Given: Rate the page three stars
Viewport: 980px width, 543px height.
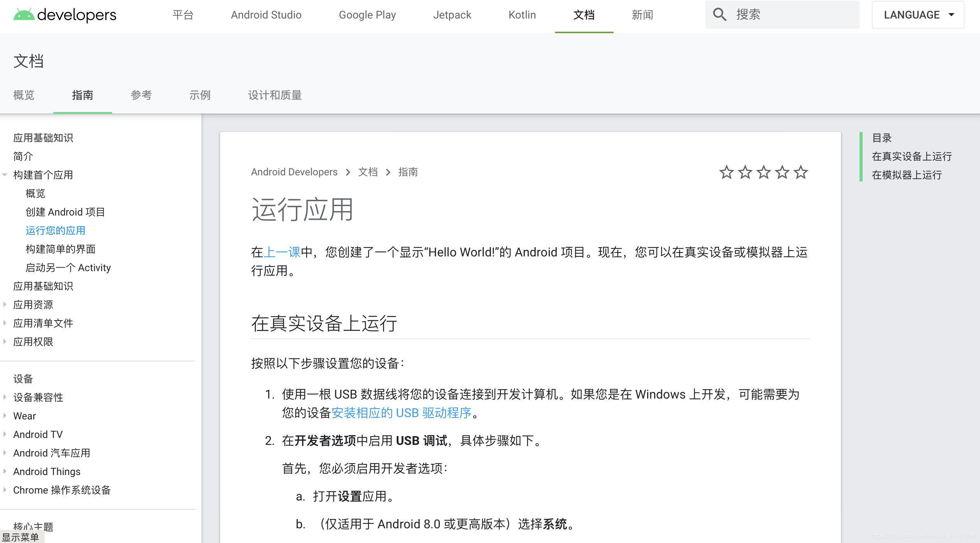Looking at the screenshot, I should [x=763, y=172].
